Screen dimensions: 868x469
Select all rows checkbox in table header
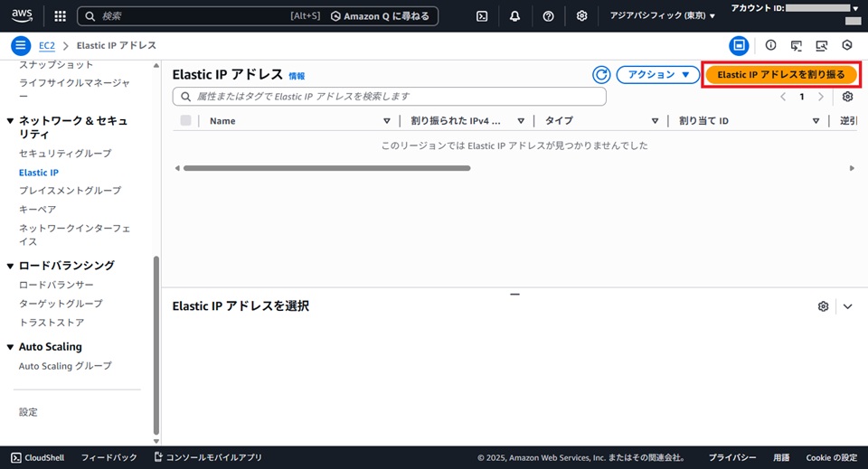185,120
